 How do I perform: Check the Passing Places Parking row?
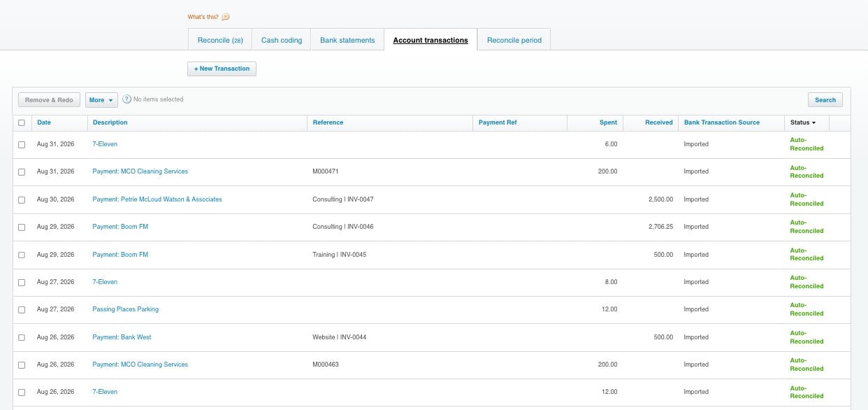(x=22, y=309)
